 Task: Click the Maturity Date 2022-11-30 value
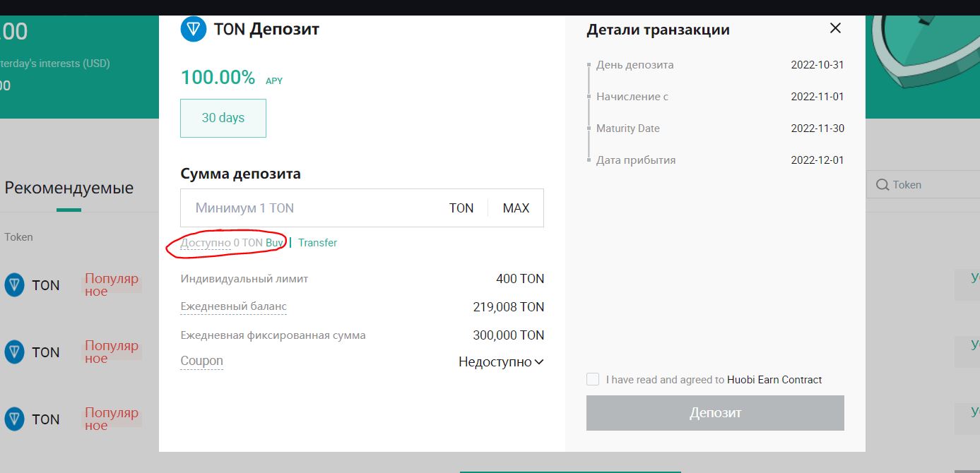(x=817, y=128)
